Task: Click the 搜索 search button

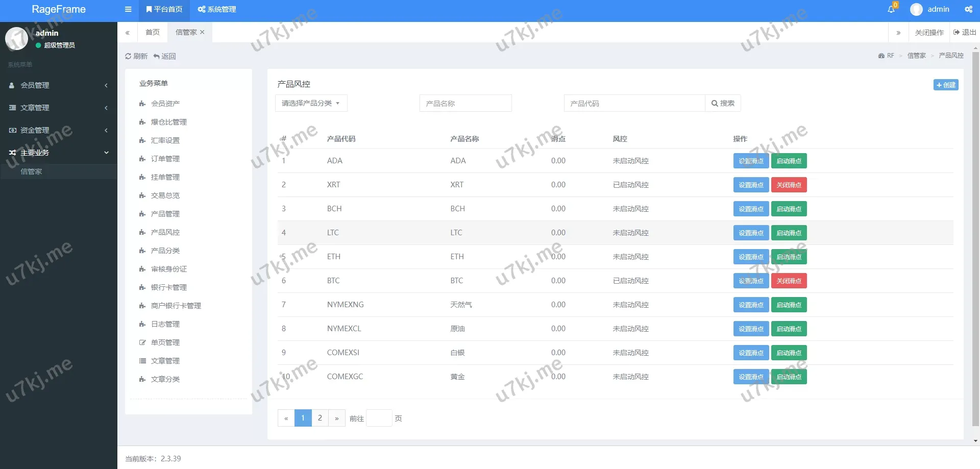Action: (723, 103)
